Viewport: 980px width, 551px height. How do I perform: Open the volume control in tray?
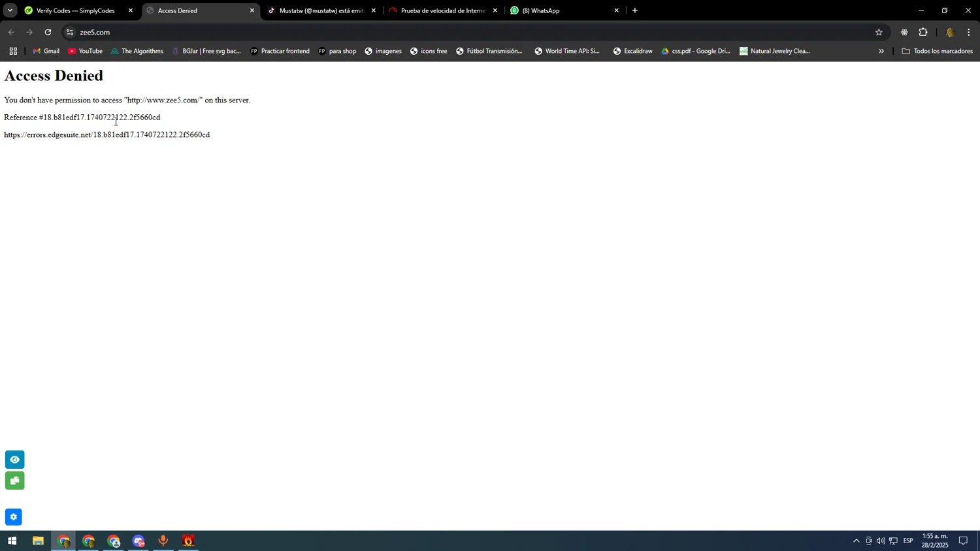[x=881, y=541]
